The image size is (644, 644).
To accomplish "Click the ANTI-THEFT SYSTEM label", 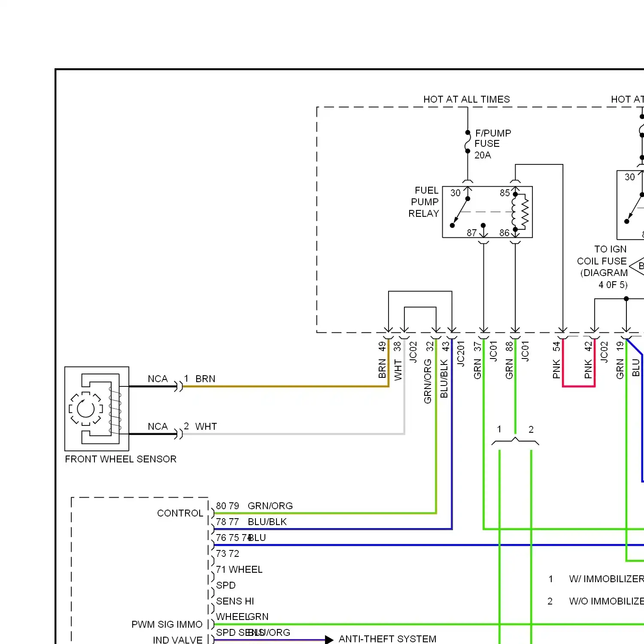I will click(x=387, y=639).
